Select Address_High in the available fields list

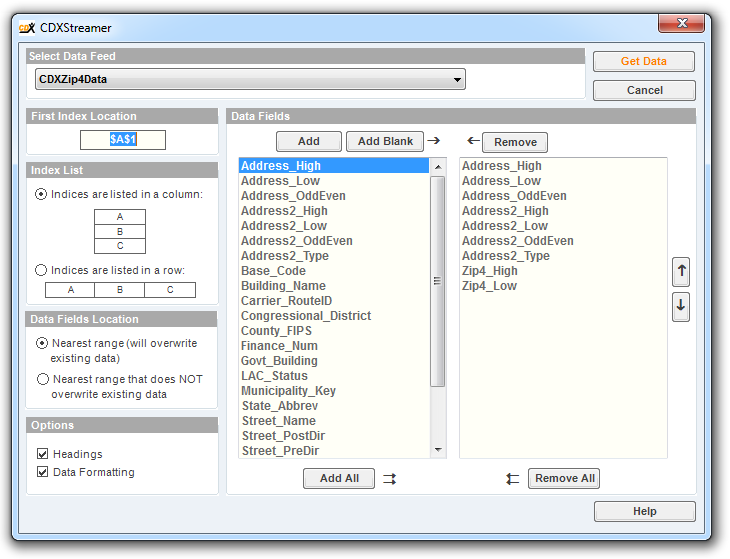pos(333,166)
